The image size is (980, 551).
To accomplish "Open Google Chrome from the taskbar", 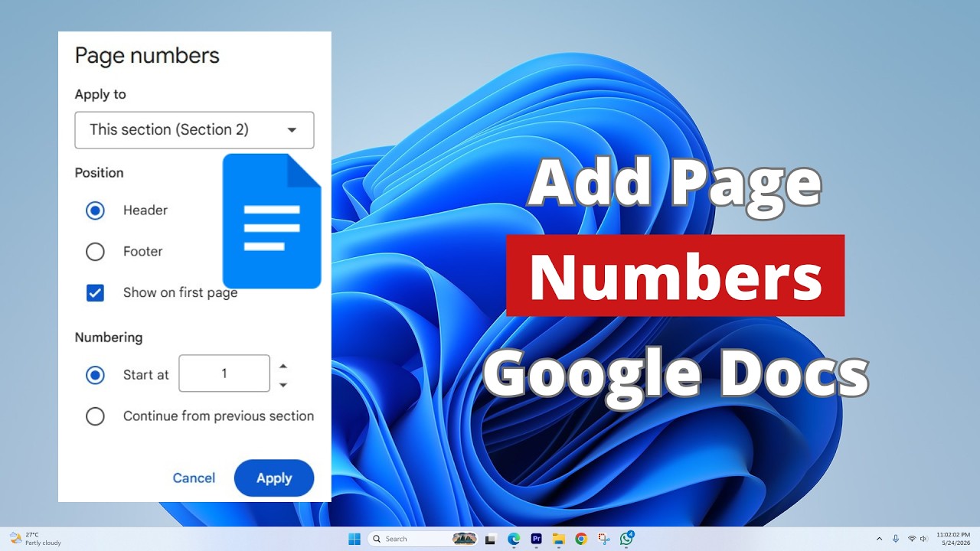I will coord(581,539).
